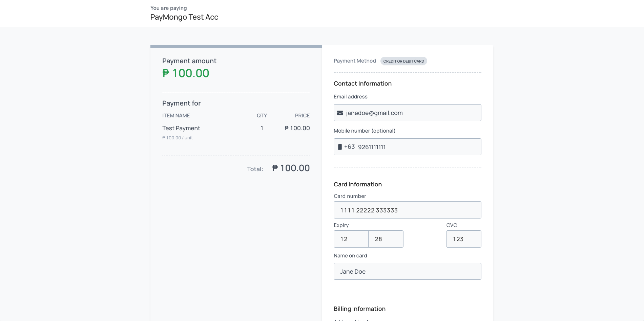Click the Total amount value

pyautogui.click(x=291, y=168)
